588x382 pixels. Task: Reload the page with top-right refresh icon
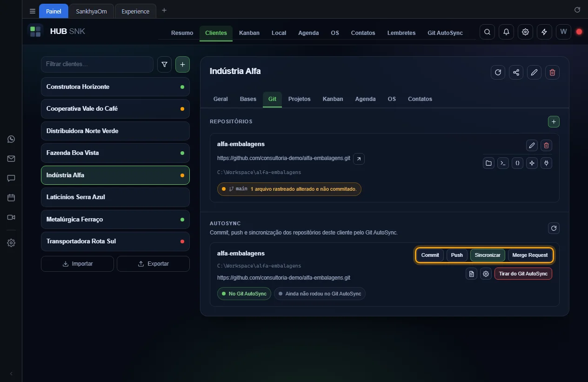coord(577,10)
